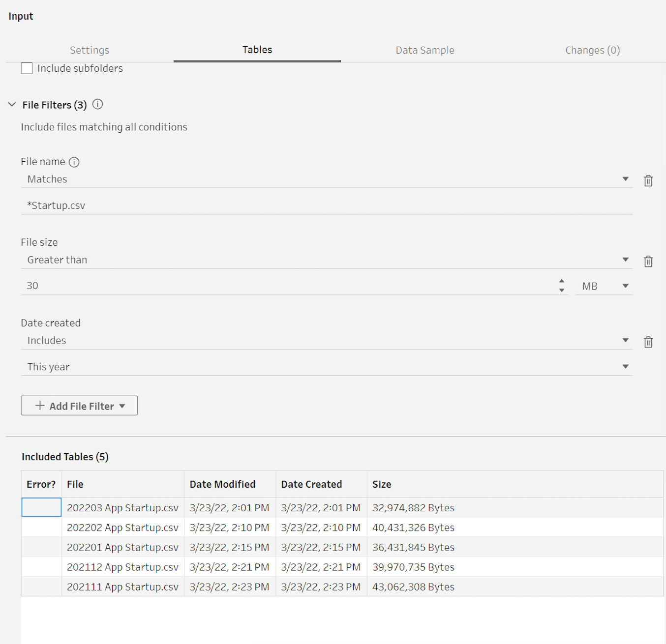
Task: Edit the *Startup.csv file name pattern field
Action: [x=327, y=205]
